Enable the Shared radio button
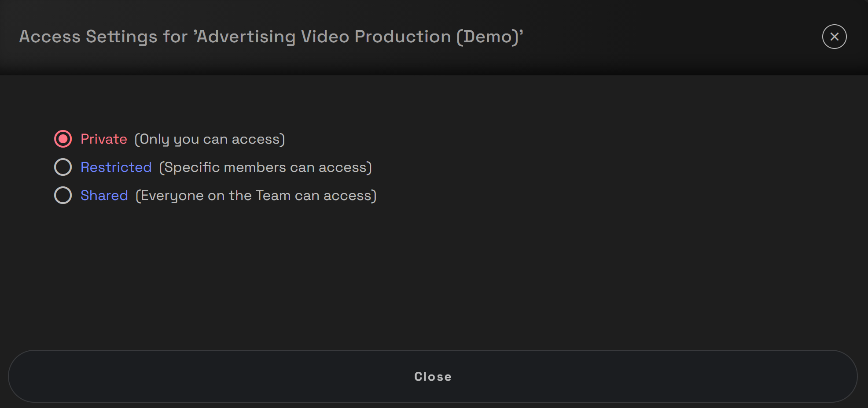This screenshot has width=868, height=408. [x=63, y=196]
